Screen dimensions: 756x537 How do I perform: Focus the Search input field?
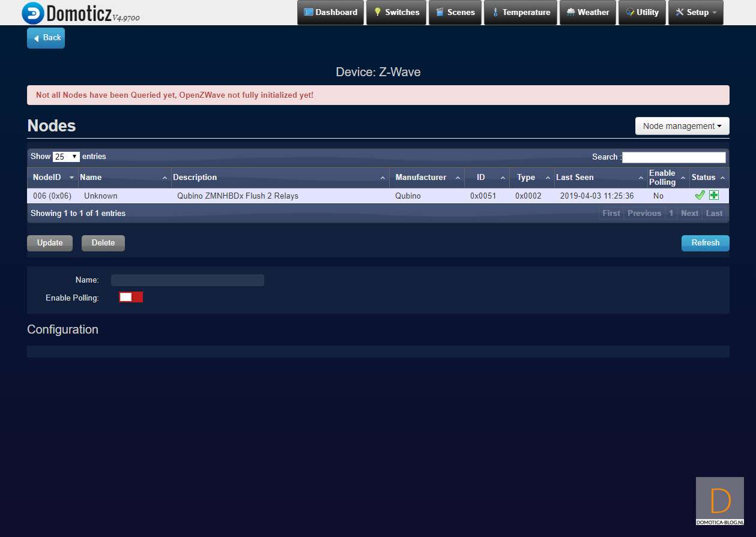tap(674, 157)
